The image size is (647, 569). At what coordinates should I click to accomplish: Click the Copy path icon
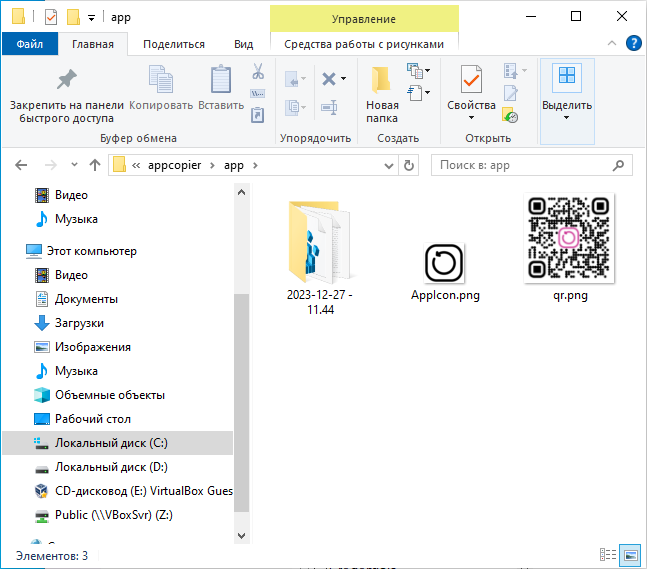258,94
